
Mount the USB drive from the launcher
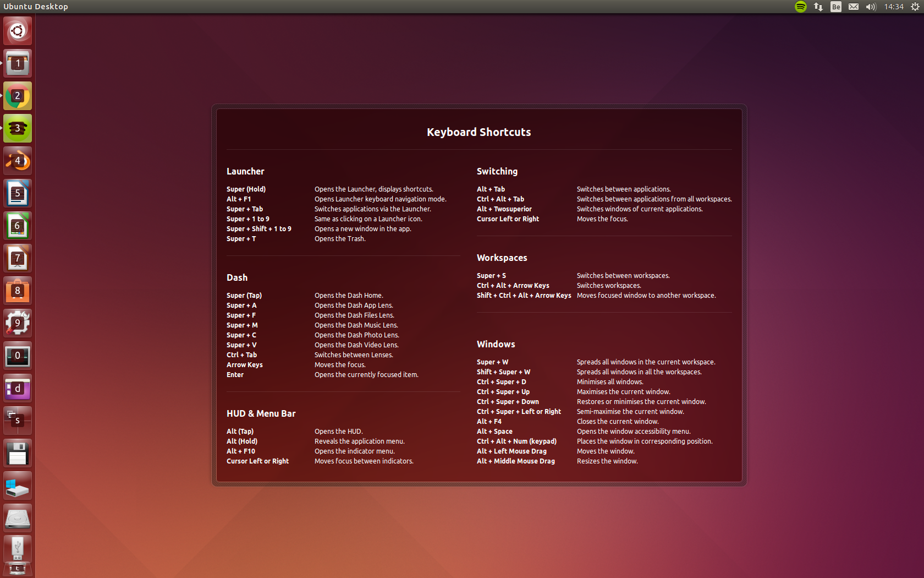(17, 549)
